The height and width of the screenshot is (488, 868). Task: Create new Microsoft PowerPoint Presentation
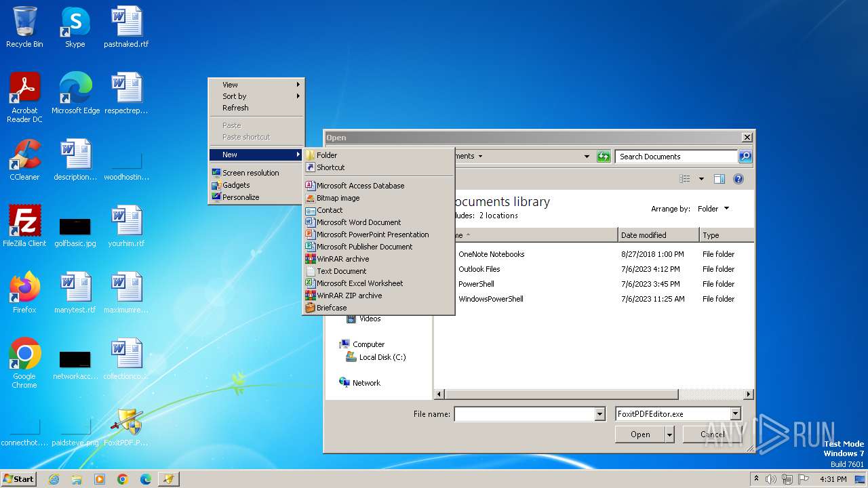point(378,235)
